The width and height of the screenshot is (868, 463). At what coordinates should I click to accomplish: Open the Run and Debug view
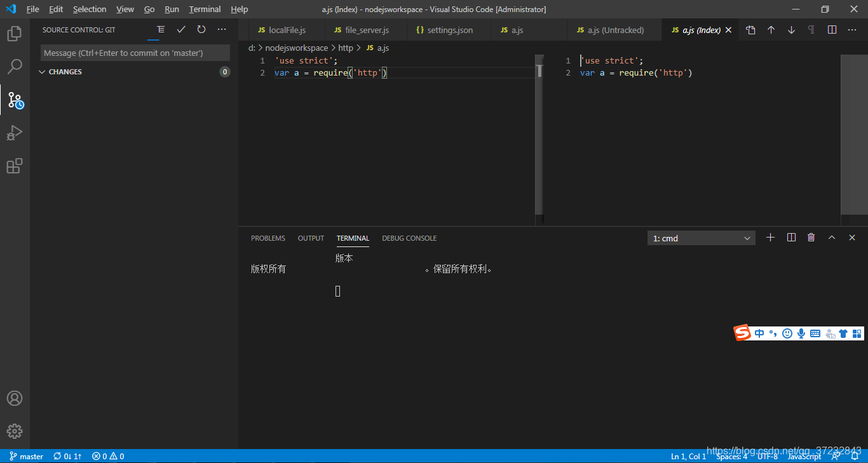click(x=15, y=133)
